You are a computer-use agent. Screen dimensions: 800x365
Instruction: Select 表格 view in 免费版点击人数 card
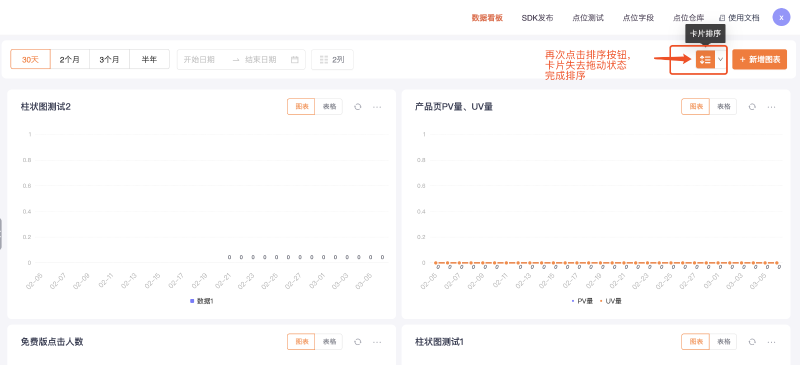(329, 342)
